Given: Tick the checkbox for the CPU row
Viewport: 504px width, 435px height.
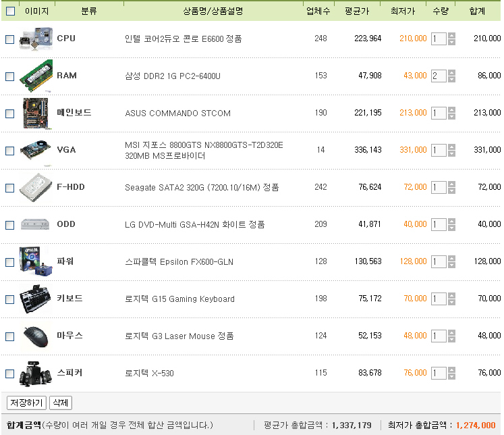Looking at the screenshot, I should [10, 39].
